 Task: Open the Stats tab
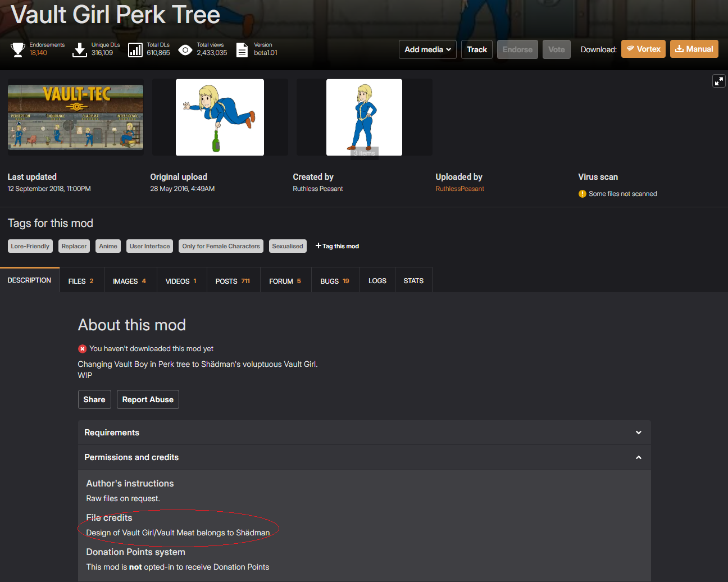coord(413,281)
